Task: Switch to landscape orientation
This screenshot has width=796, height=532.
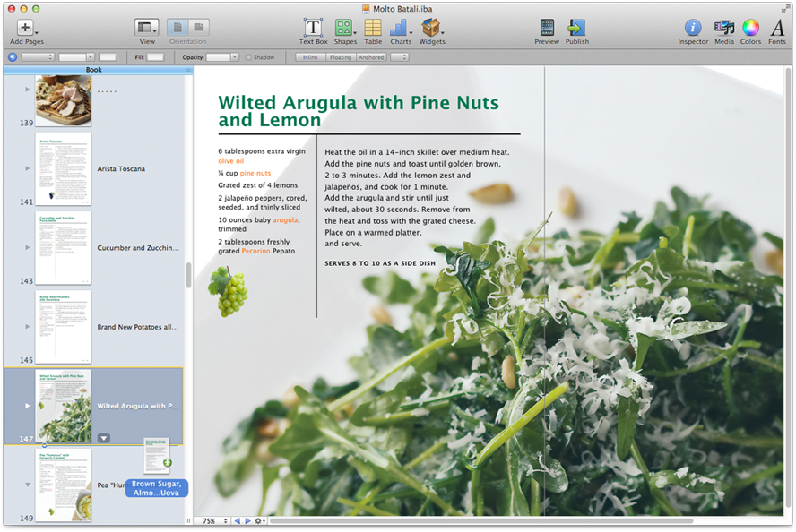Action: 198,27
